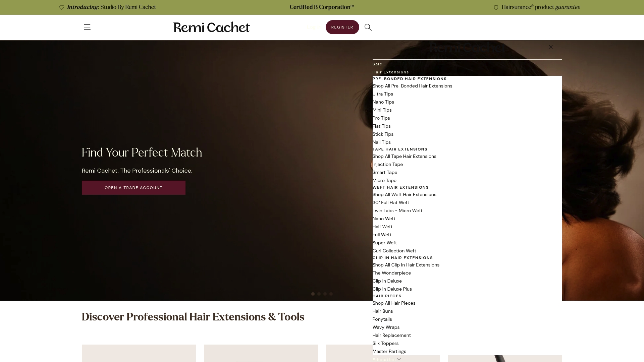This screenshot has height=362, width=644.
Task: Expand the Education menu chevron
Action: [399, 359]
